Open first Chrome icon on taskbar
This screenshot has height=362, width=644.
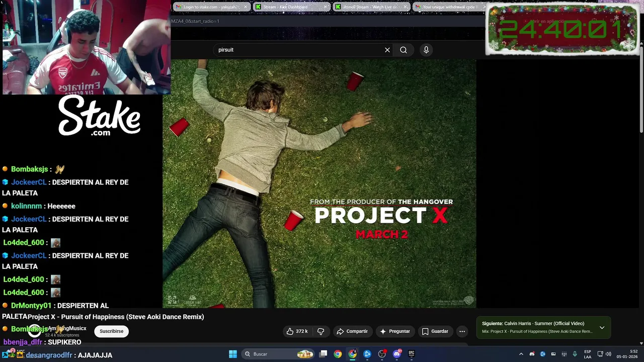point(338,354)
